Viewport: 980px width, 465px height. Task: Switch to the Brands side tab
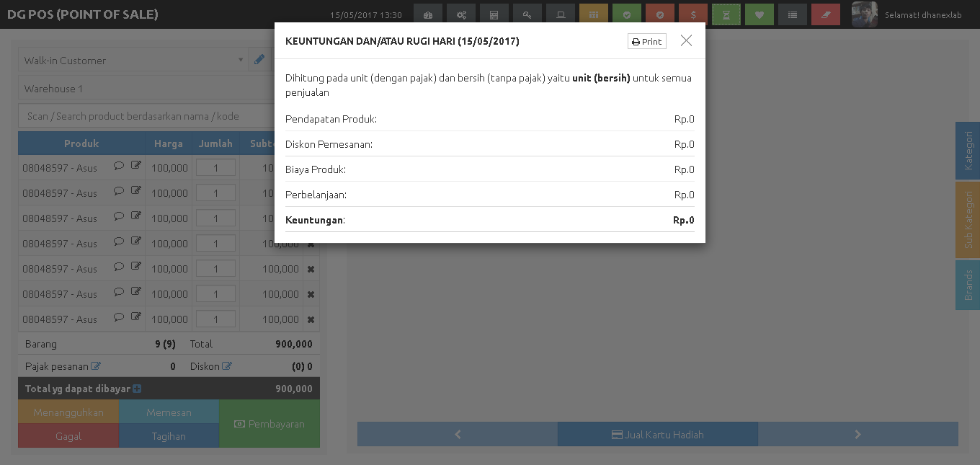click(968, 285)
